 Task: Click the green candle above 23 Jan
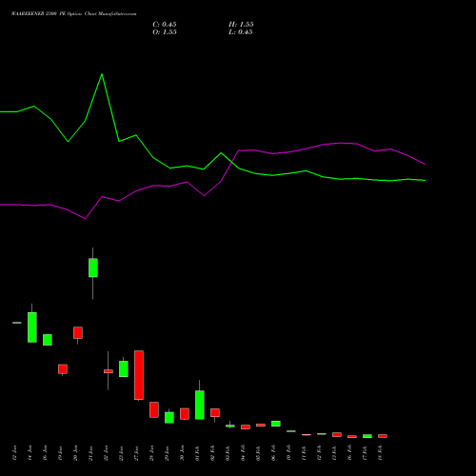click(x=124, y=368)
